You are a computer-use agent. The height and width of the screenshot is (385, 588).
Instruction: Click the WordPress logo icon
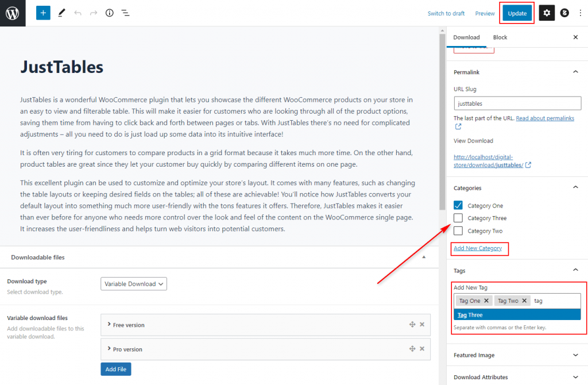(13, 13)
